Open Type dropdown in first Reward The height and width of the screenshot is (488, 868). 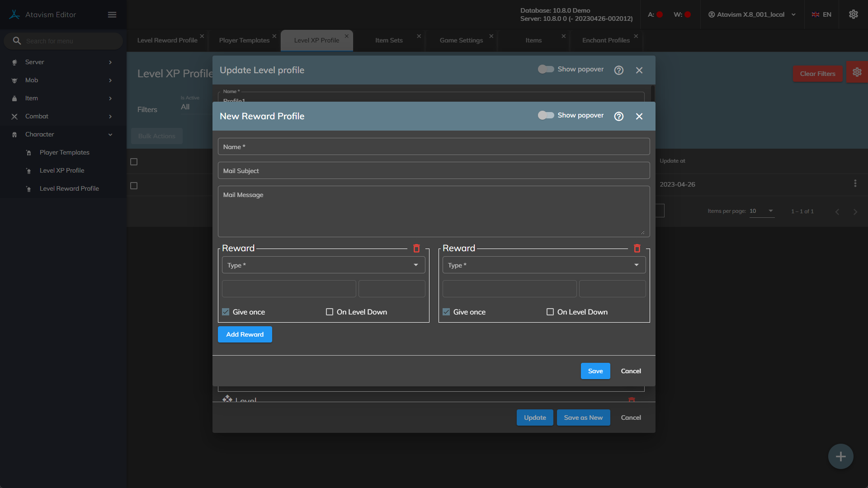(323, 265)
